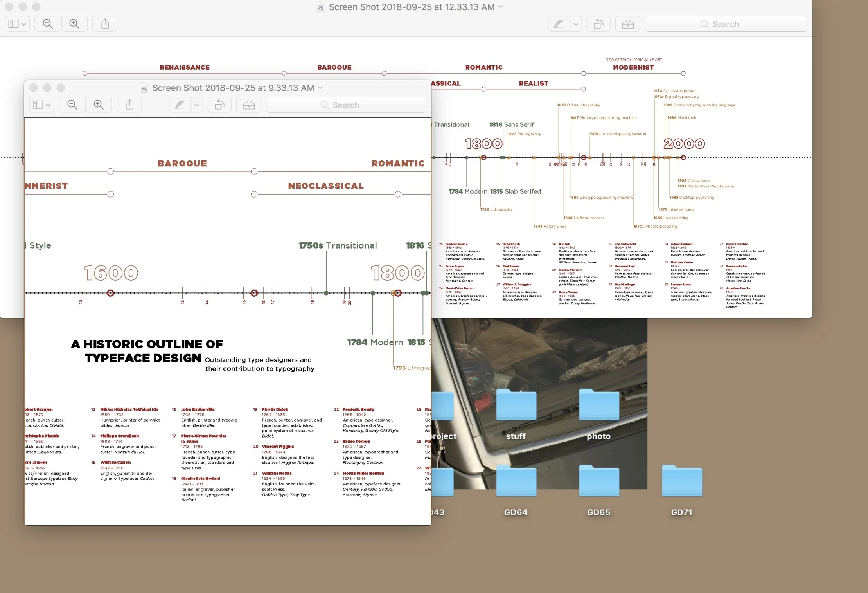Screen dimensions: 868x593
Task: Rotate image in front Preview window
Action: coord(219,105)
